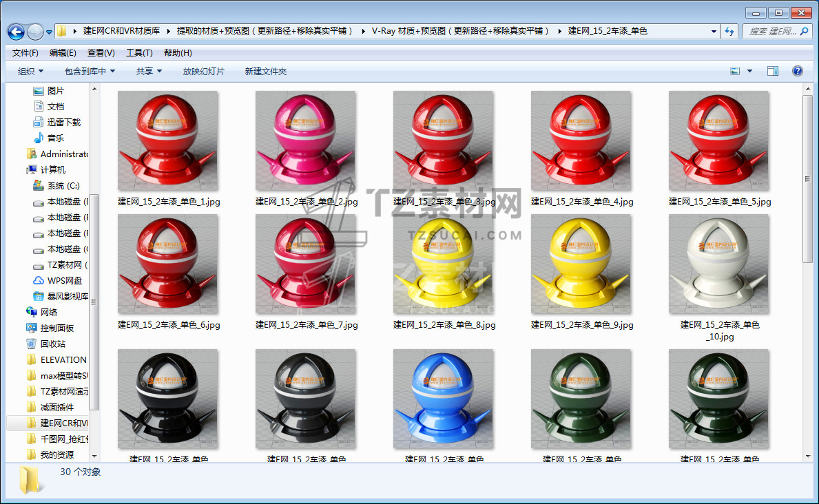Image resolution: width=819 pixels, height=504 pixels.
Task: Select yellow thumbnail 单色_8.jpg
Action: pyautogui.click(x=444, y=264)
